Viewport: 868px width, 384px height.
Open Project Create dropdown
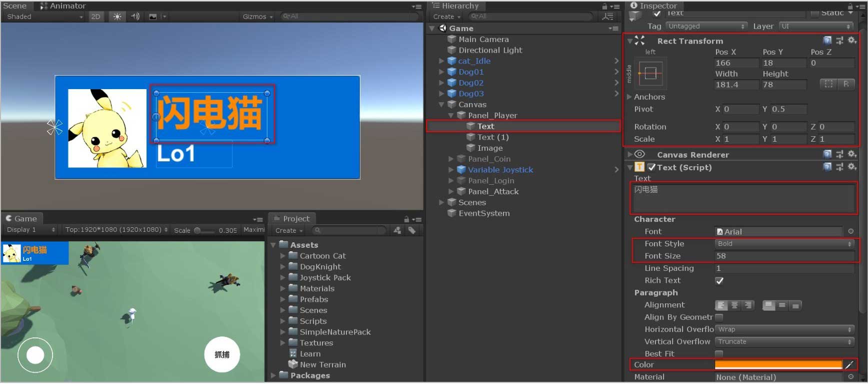[289, 230]
